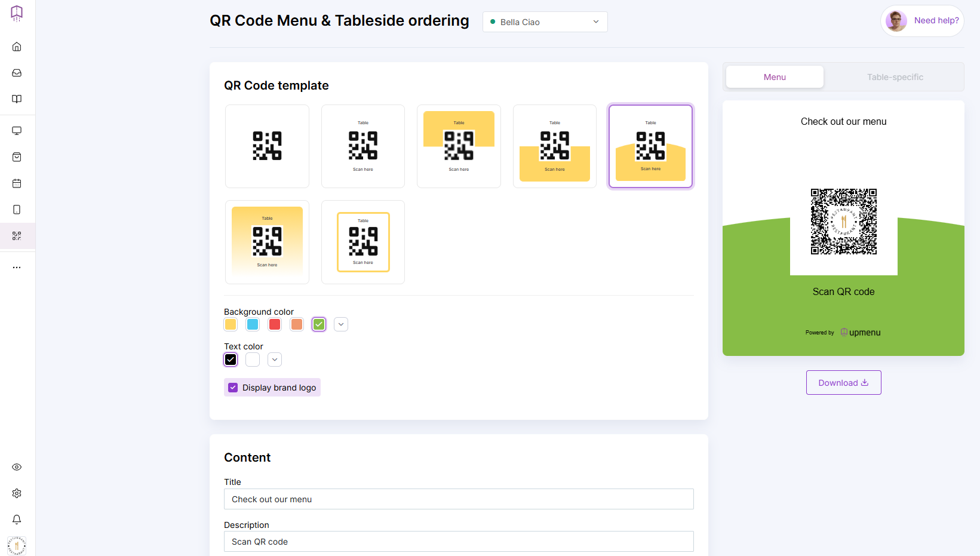Click the restaurant logo avatar in the sidebar
980x556 pixels.
click(x=17, y=546)
